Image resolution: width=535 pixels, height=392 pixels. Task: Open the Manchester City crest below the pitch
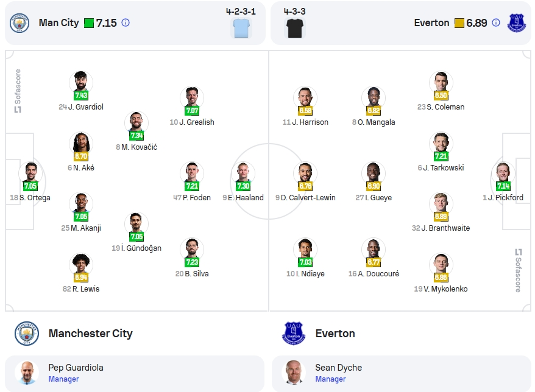(27, 334)
